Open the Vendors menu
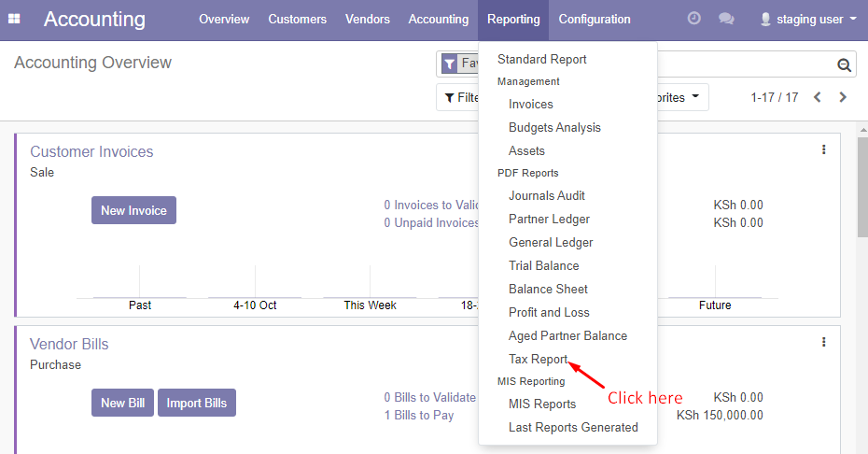The image size is (868, 454). 368,20
